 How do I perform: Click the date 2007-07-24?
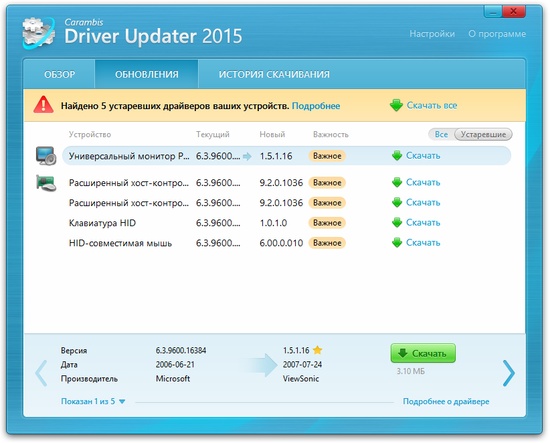(302, 364)
